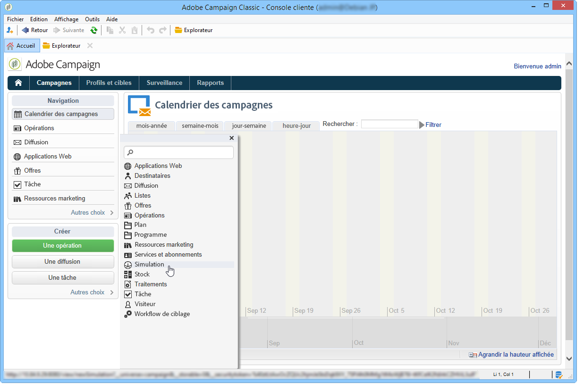584x392 pixels.
Task: Click the Suivante forward button
Action: tap(69, 30)
